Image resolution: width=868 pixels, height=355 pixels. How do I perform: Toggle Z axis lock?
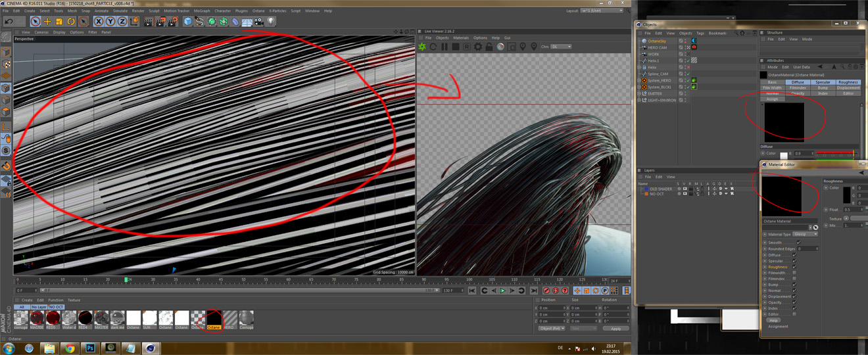pos(122,22)
